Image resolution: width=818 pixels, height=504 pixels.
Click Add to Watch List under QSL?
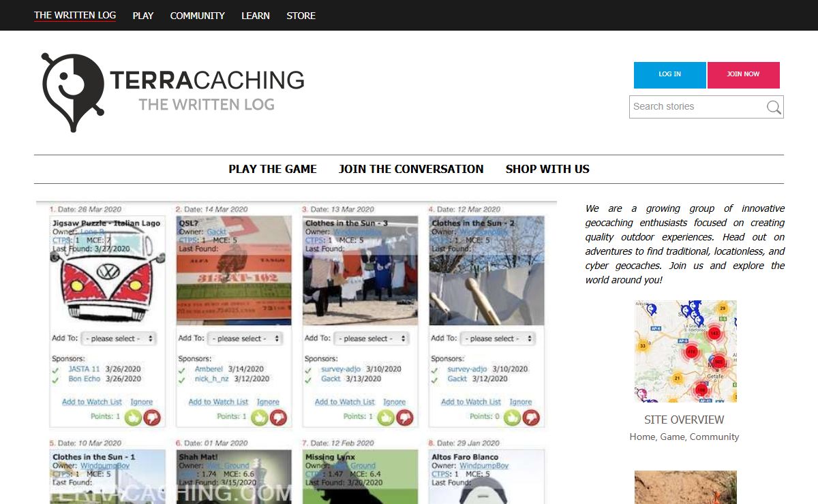(219, 402)
